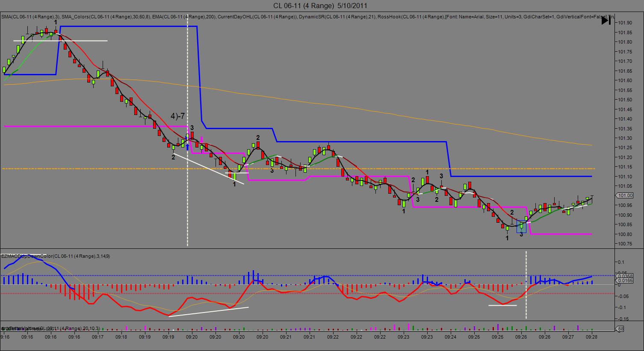Click the 09:17 time axis label
644x351 pixels.
(97, 337)
